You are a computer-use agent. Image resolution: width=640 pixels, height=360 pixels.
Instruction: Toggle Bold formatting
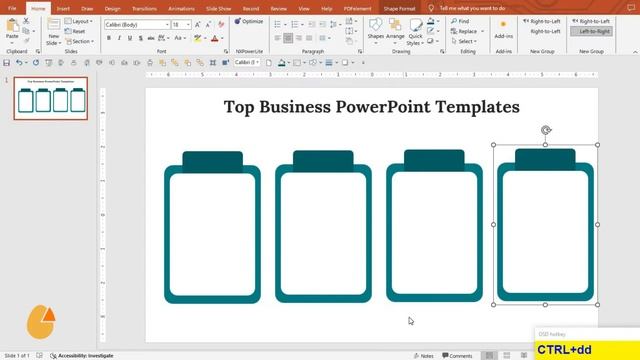[x=109, y=38]
